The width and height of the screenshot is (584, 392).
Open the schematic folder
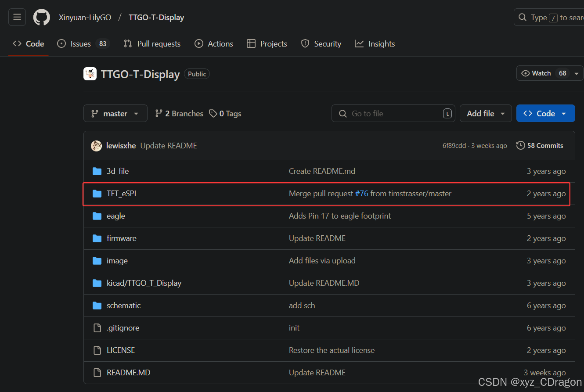(124, 306)
